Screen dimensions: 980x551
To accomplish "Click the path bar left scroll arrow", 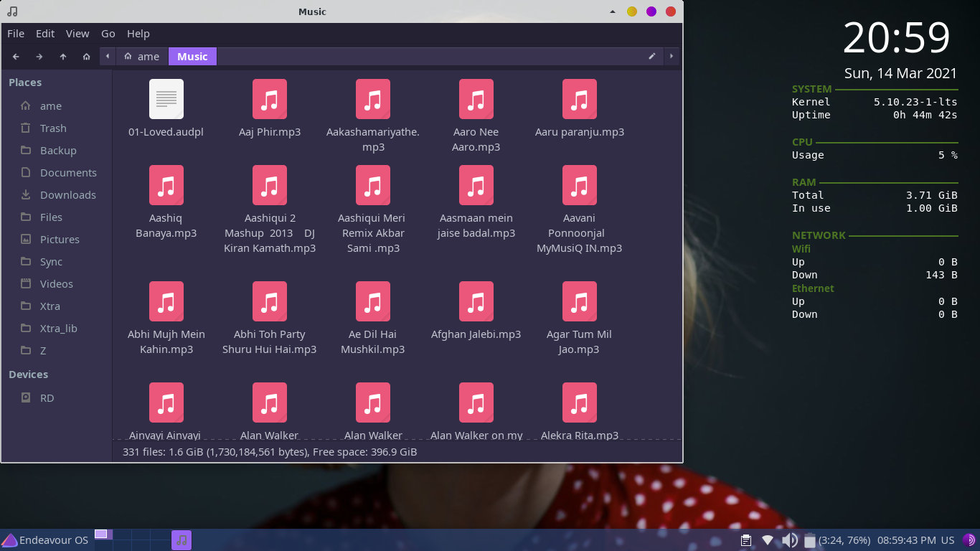I will tap(108, 57).
